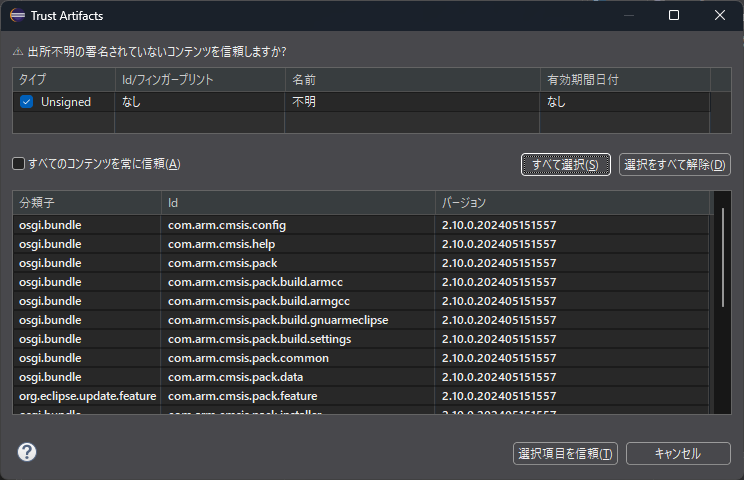
Task: Click the Id column header in lower table
Action: 298,203
